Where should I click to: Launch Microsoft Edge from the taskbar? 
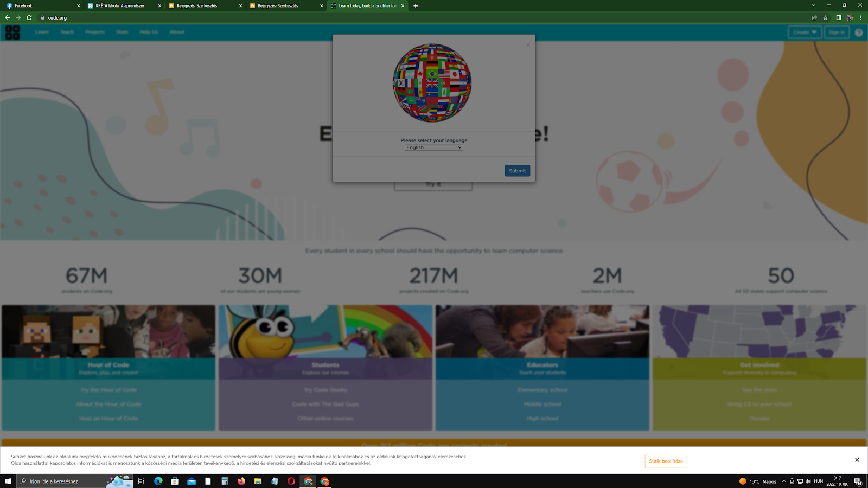(x=158, y=481)
